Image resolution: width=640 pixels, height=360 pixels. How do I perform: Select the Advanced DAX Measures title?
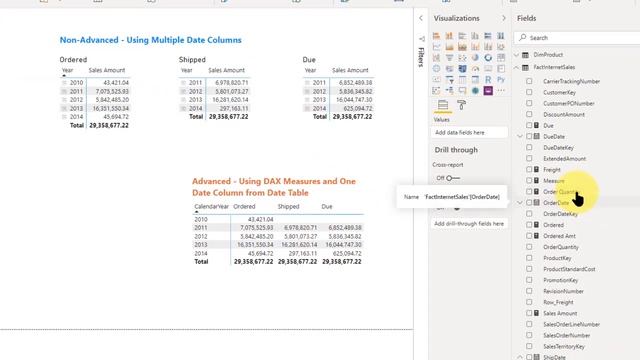click(274, 187)
